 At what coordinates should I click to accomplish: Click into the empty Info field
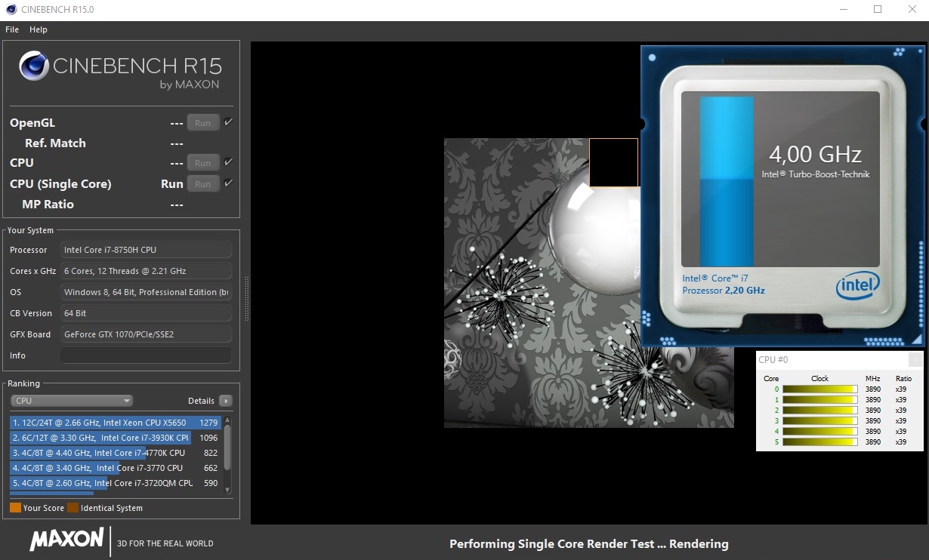pos(146,355)
